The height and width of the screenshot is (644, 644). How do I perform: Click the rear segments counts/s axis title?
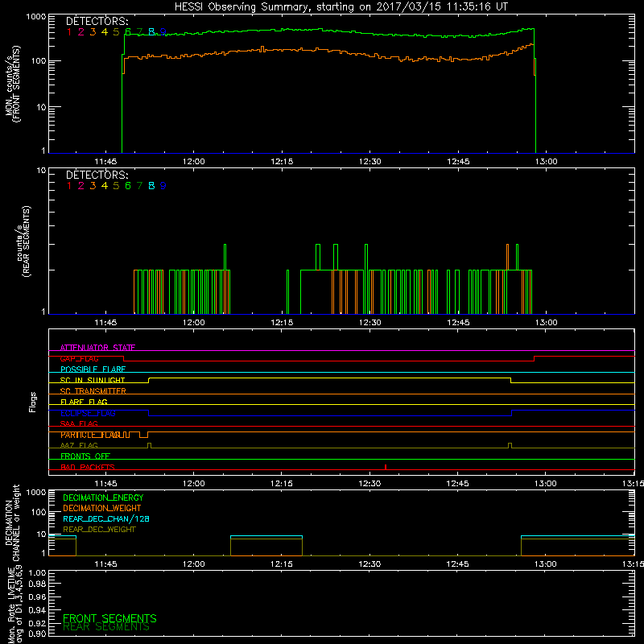pos(23,241)
